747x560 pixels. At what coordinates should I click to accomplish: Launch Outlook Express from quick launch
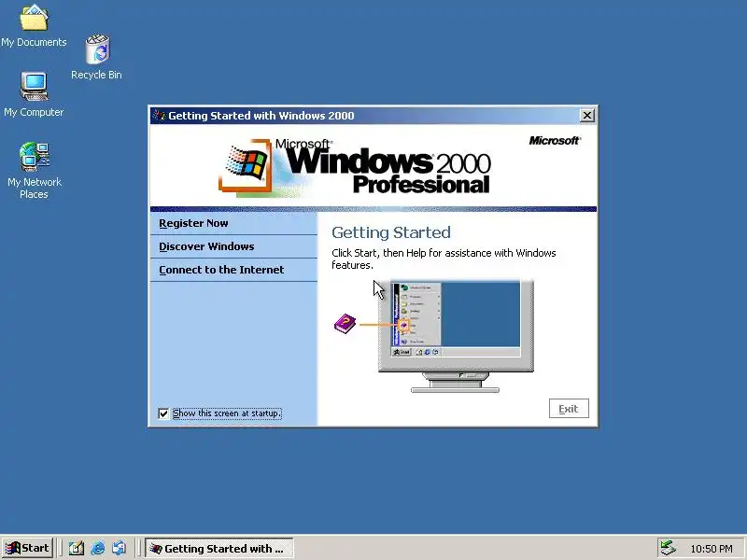click(120, 548)
